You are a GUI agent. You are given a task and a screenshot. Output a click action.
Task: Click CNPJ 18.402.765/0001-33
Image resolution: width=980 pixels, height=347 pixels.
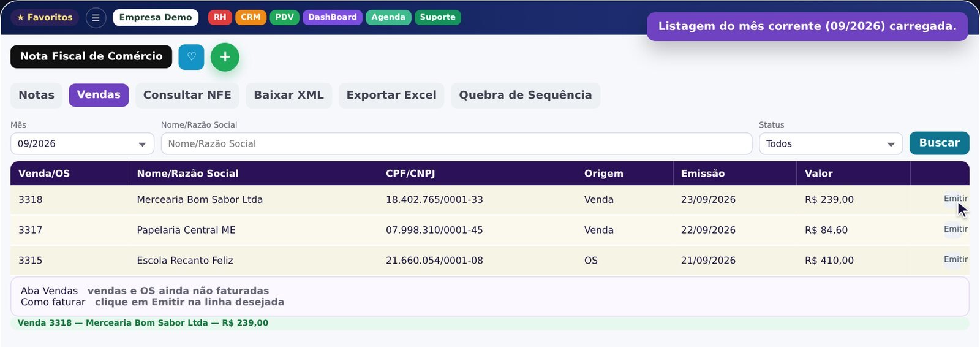pos(434,200)
